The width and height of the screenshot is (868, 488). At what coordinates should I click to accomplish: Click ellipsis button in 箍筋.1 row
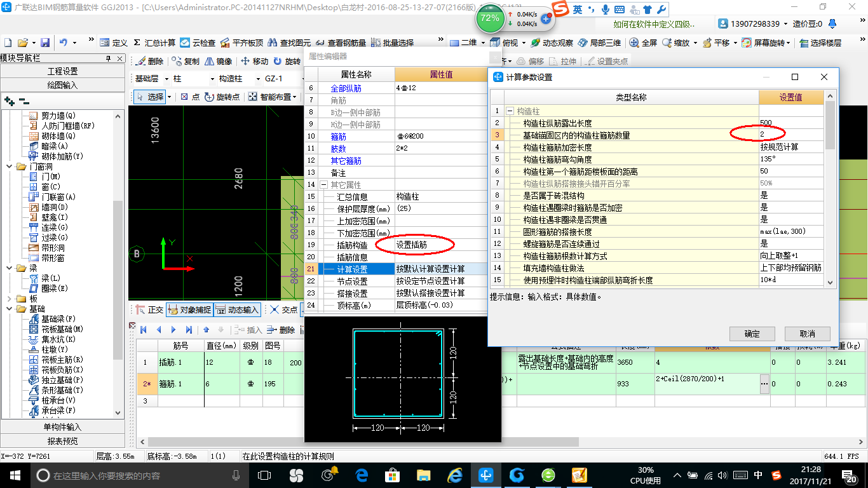[764, 384]
